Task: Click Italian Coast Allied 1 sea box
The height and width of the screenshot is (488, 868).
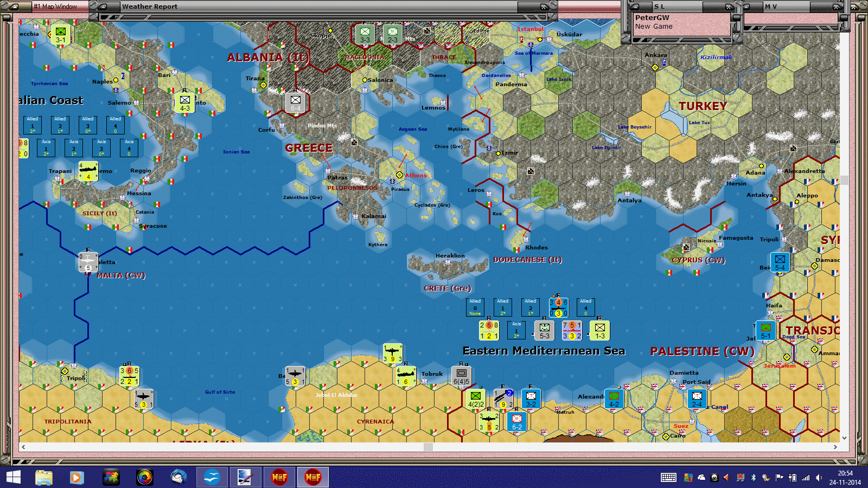Action: [x=33, y=125]
